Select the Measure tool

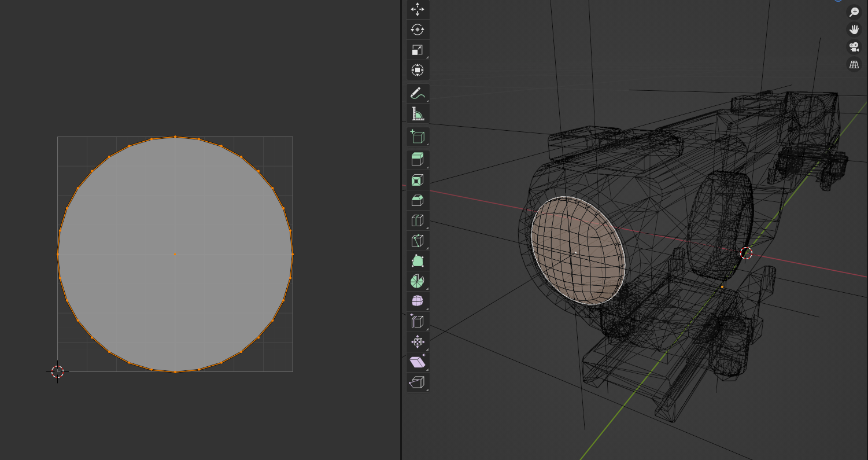(x=418, y=113)
